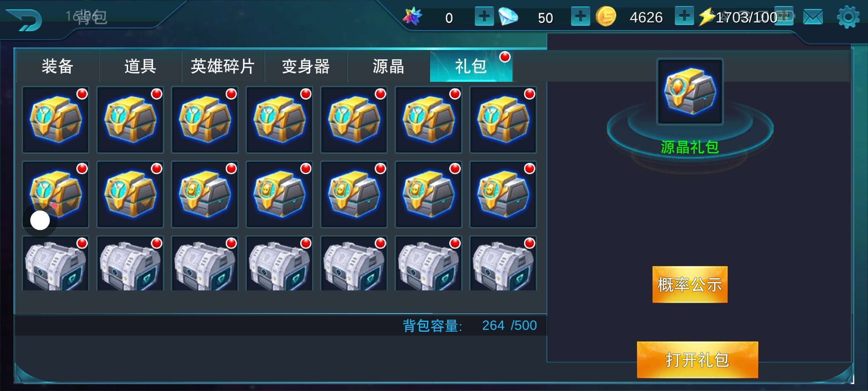The width and height of the screenshot is (868, 391).
Task: Select the last gold chest in top row
Action: click(x=503, y=120)
